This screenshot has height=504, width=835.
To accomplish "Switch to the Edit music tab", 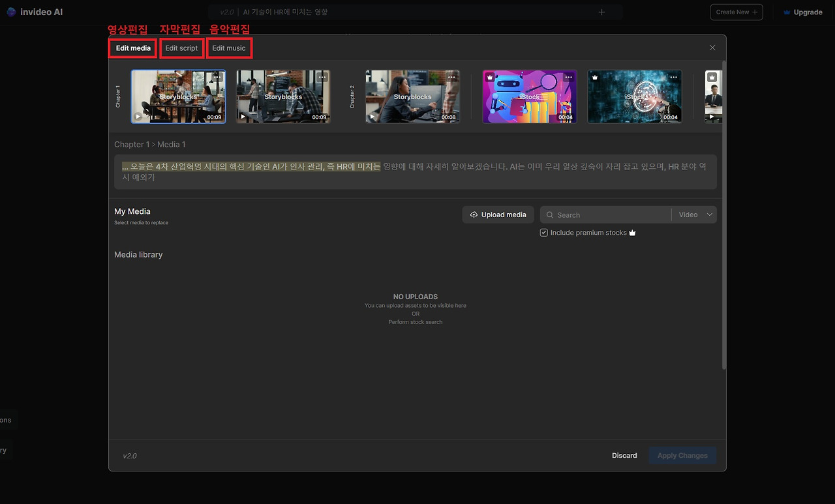I will coord(229,48).
